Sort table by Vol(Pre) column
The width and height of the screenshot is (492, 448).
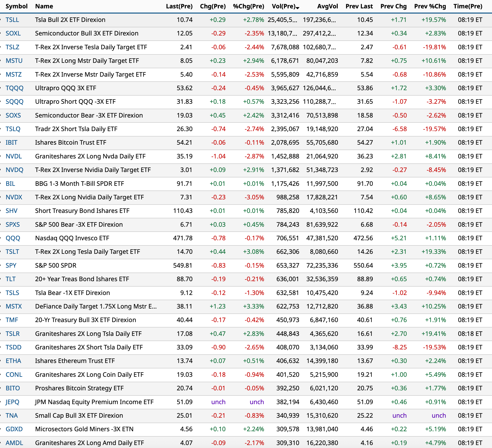point(283,6)
